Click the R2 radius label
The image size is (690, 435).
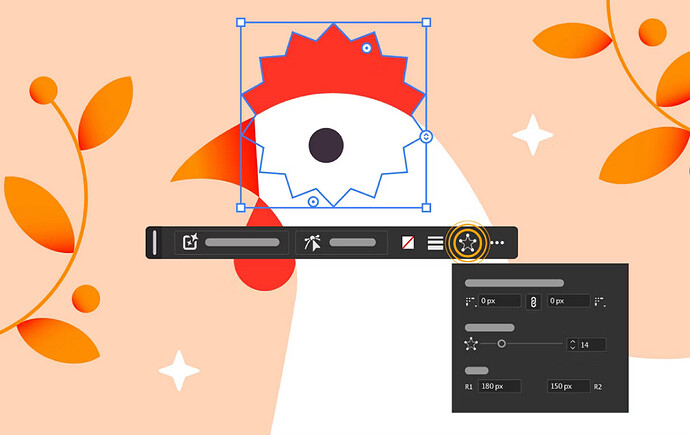tap(598, 387)
